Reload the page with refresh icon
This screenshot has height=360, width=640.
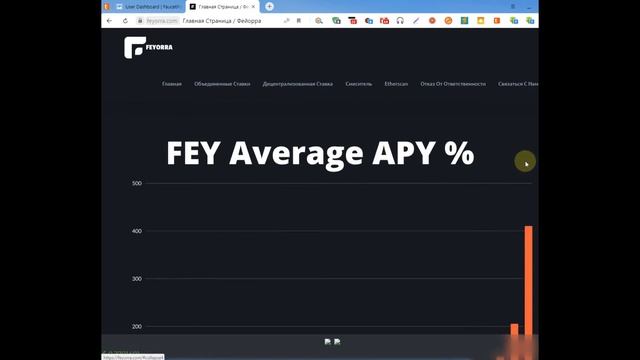(125, 21)
